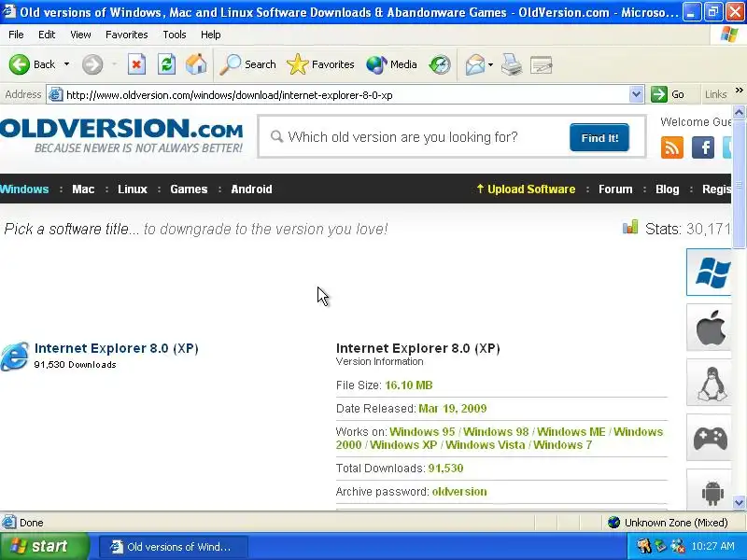Select the Linux navigation tab
This screenshot has width=747, height=560.
point(133,189)
